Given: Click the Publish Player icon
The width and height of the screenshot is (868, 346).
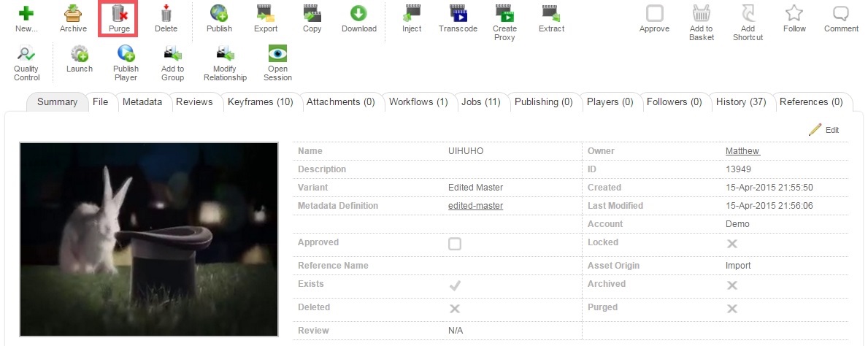Looking at the screenshot, I should pyautogui.click(x=126, y=55).
